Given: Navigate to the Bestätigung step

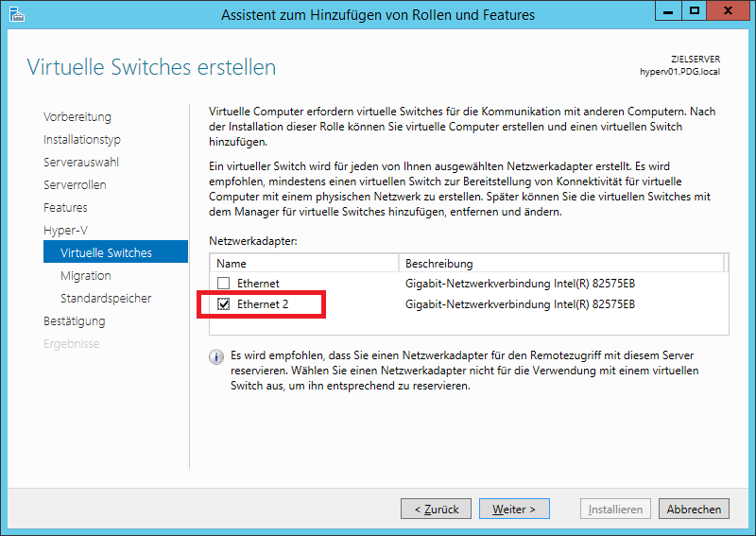Looking at the screenshot, I should tap(75, 321).
